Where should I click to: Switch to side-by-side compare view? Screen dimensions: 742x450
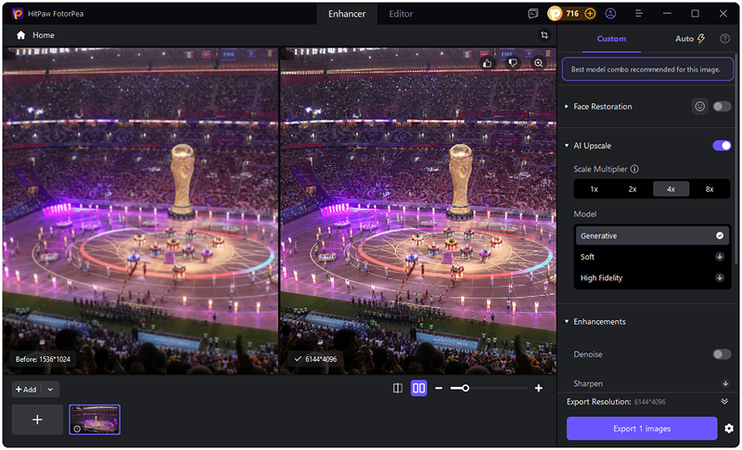419,388
